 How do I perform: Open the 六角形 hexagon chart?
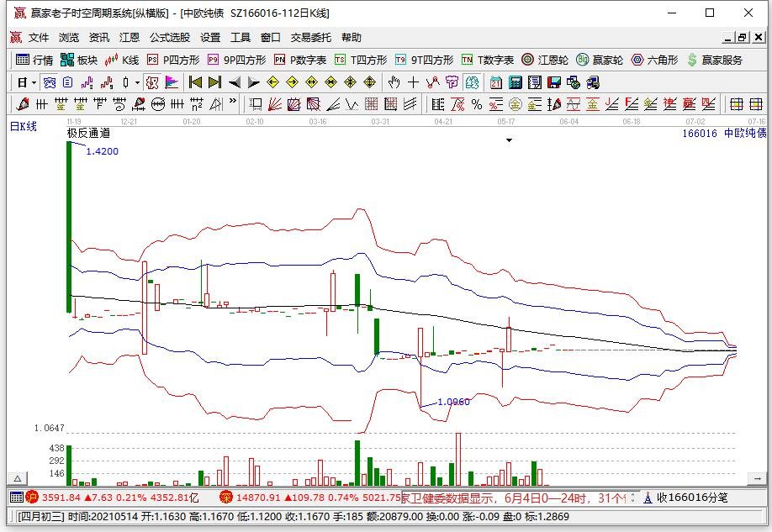654,60
